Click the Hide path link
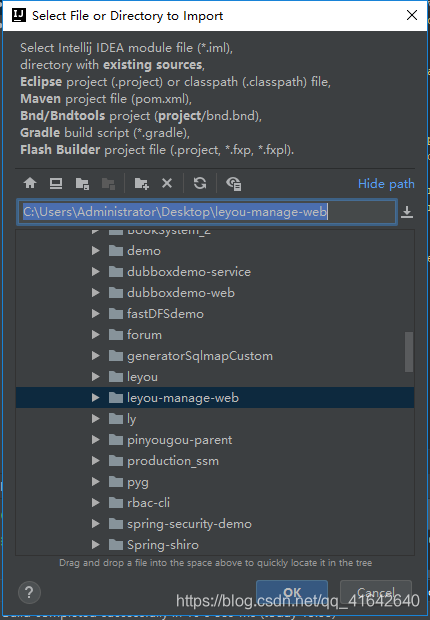Screen dimensions: 430x620 (386, 184)
